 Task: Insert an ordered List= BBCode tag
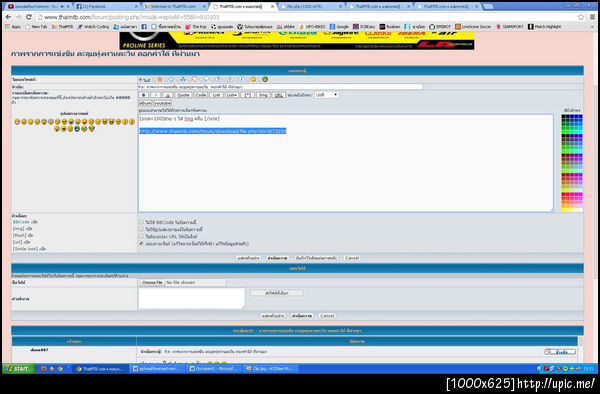[x=232, y=95]
